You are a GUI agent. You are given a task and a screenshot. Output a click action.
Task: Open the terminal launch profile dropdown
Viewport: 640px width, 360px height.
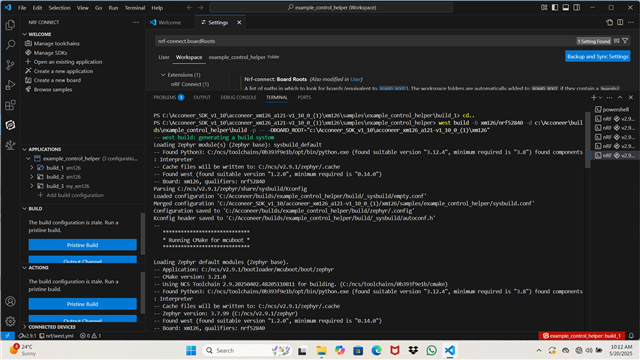point(600,98)
